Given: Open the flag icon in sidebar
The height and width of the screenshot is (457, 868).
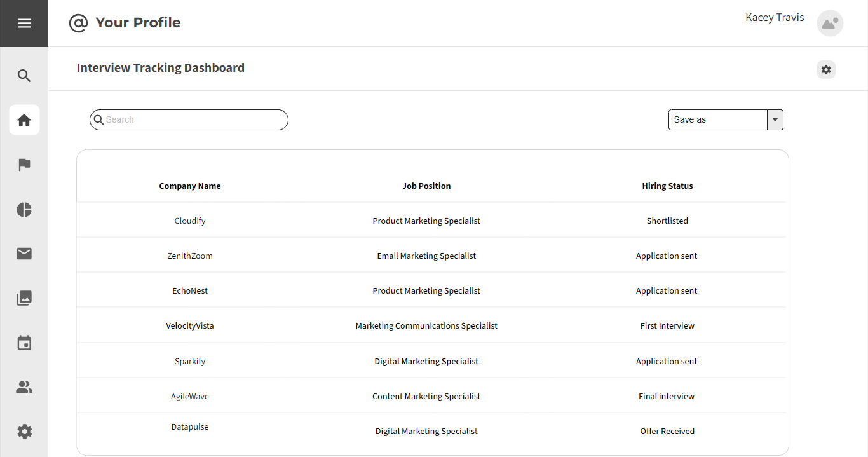Looking at the screenshot, I should pos(24,165).
